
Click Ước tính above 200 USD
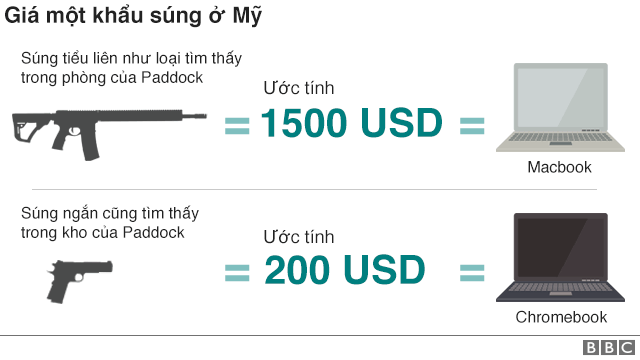coord(299,237)
